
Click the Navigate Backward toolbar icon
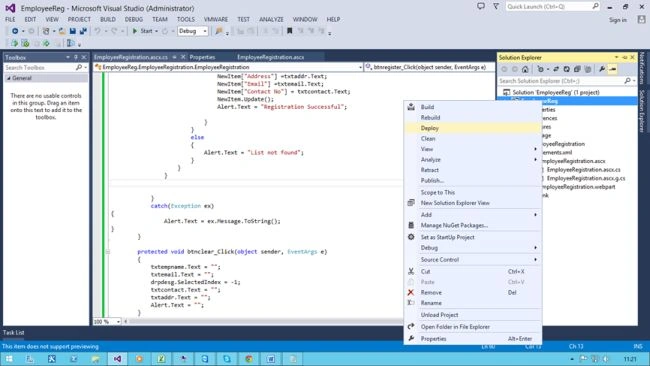tap(15, 31)
